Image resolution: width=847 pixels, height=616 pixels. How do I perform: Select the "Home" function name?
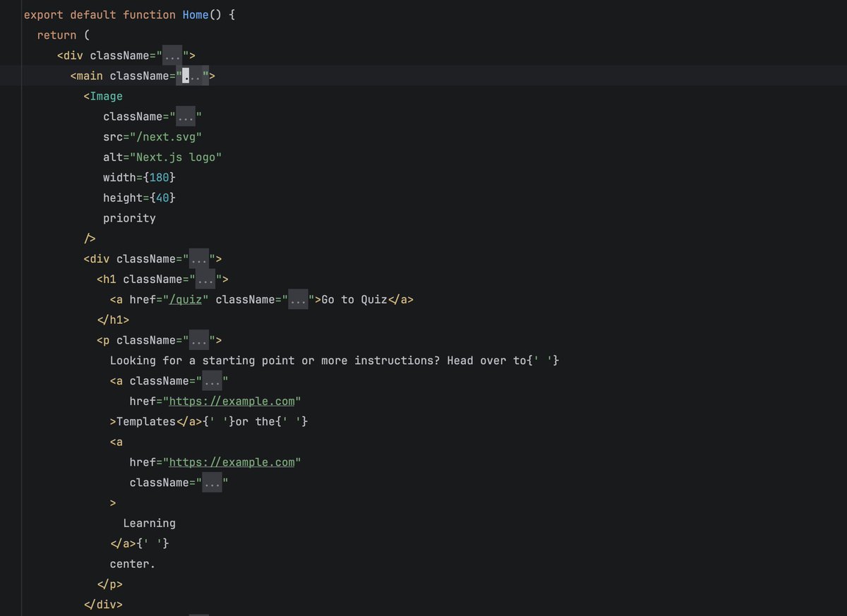(196, 15)
